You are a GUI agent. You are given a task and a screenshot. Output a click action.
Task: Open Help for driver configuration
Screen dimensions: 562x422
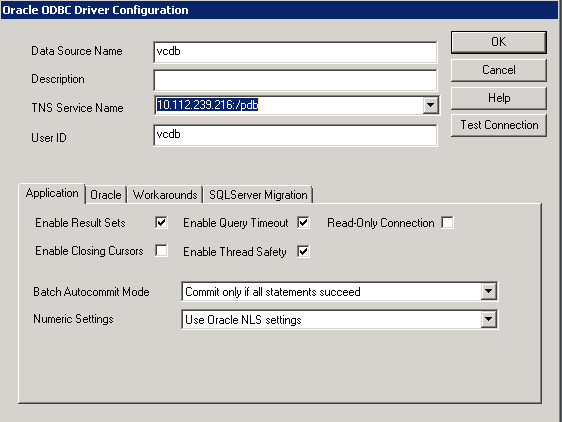click(499, 98)
